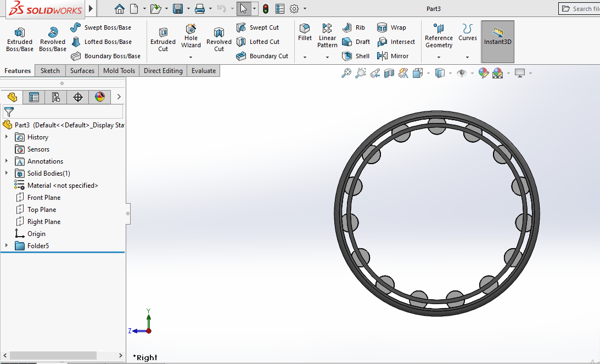This screenshot has width=600, height=364.
Task: Show more manager tabs chevron
Action: (119, 97)
